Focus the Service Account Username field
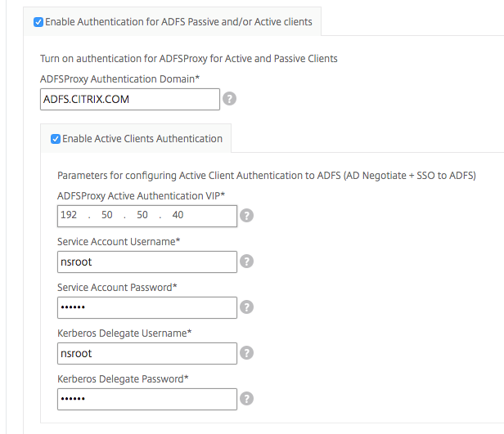The image size is (504, 434). [147, 262]
